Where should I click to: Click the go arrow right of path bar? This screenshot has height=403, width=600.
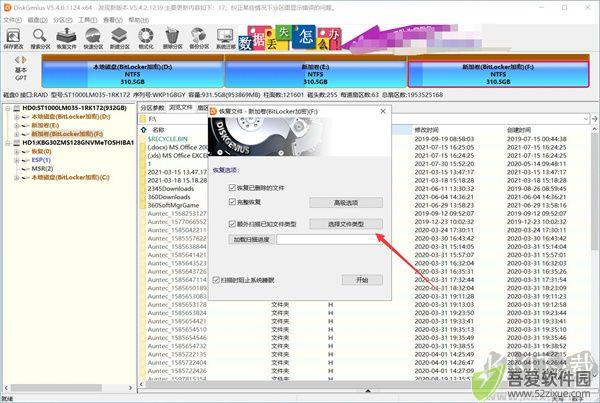coord(594,119)
